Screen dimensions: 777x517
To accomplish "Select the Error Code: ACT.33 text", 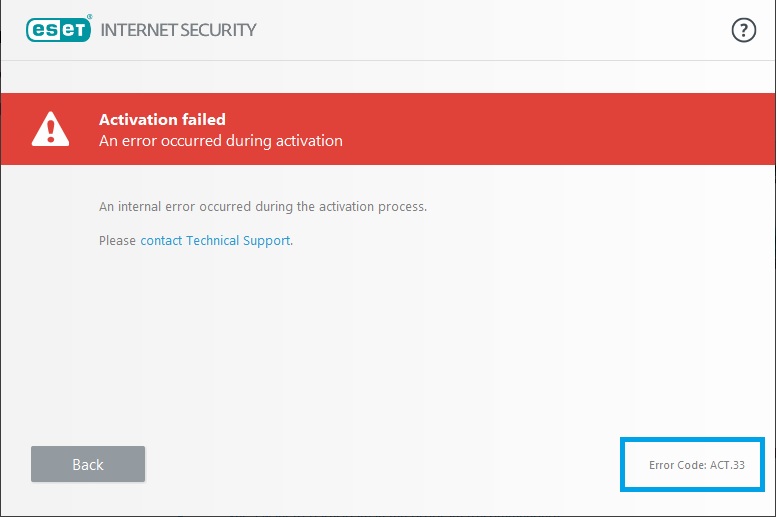I will 696,465.
